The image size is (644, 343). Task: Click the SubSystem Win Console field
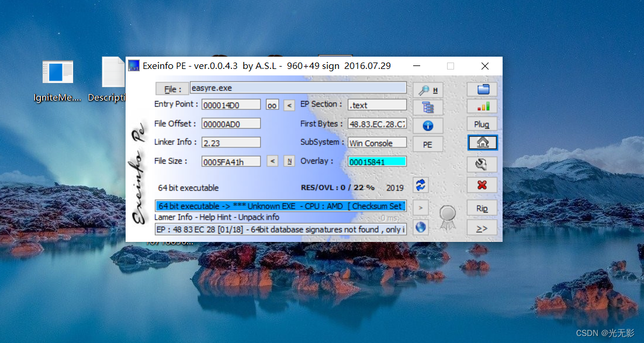pyautogui.click(x=377, y=143)
